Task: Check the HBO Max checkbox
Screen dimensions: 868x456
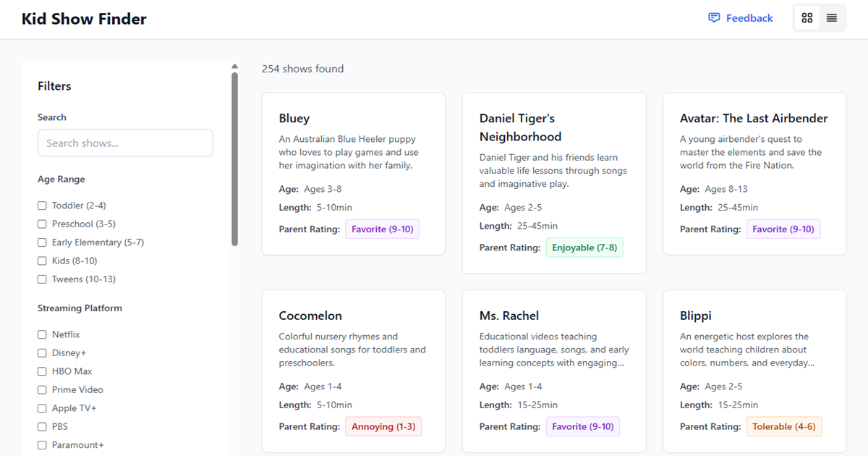Action: (42, 371)
